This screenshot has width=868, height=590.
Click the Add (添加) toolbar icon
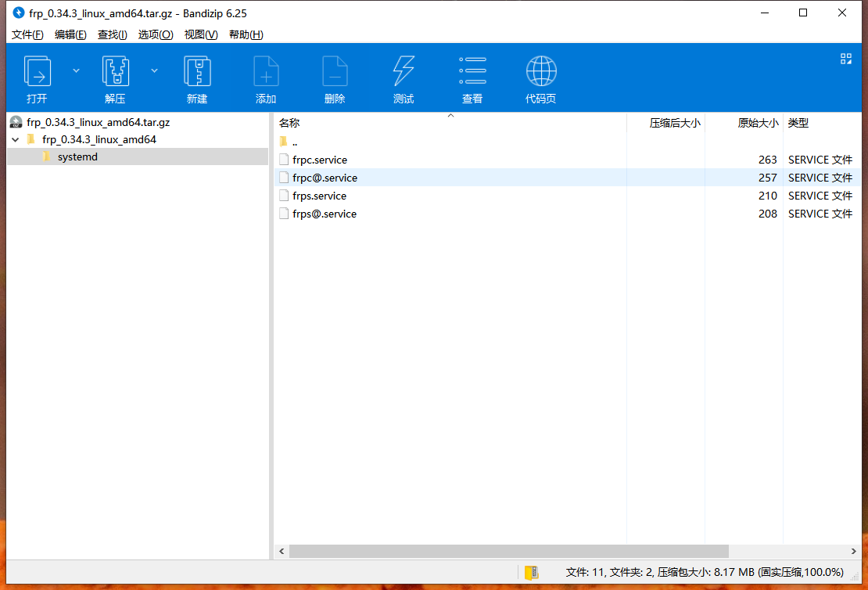tap(266, 72)
